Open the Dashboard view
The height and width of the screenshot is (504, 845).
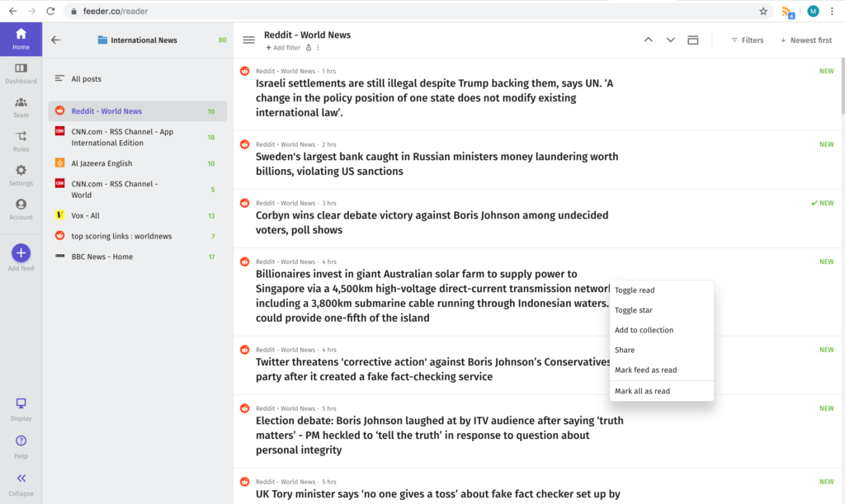pos(21,73)
